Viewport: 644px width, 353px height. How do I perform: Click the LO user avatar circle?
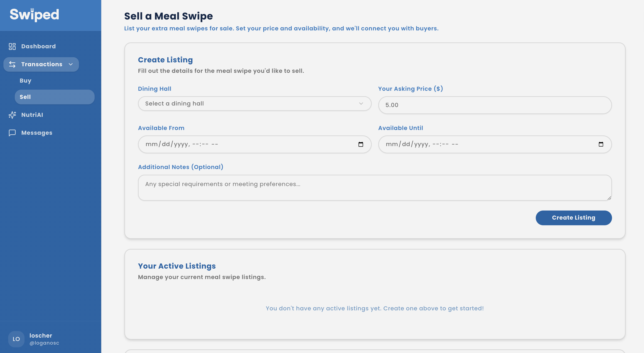tap(16, 339)
